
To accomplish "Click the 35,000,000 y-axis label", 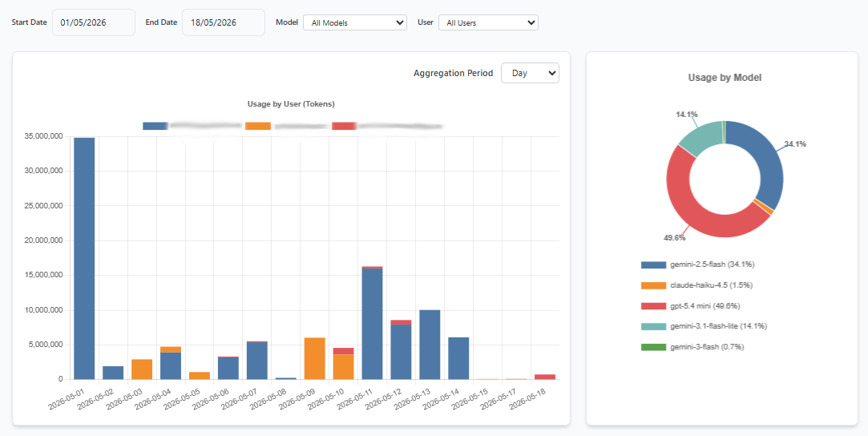I will 42,136.
